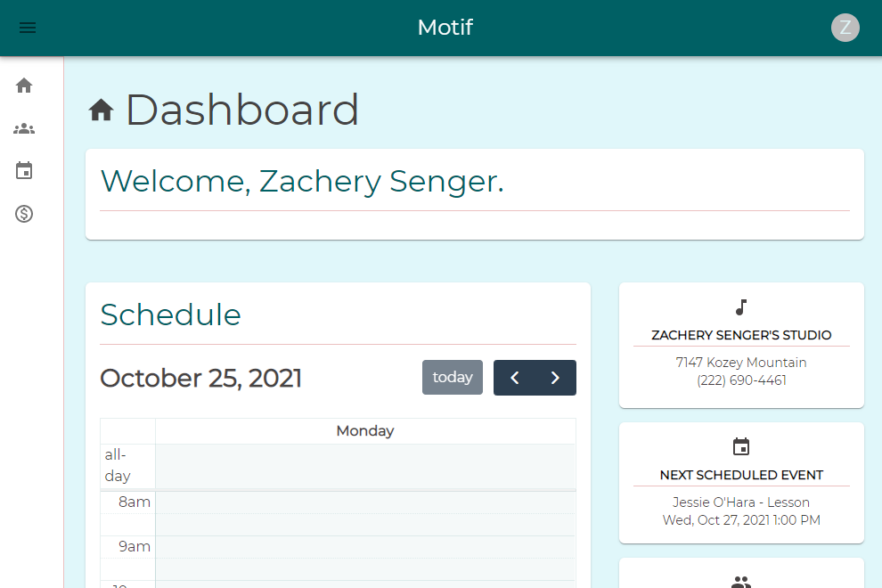Click the Motif app title
Viewport: 882px width, 588px height.
click(x=445, y=28)
